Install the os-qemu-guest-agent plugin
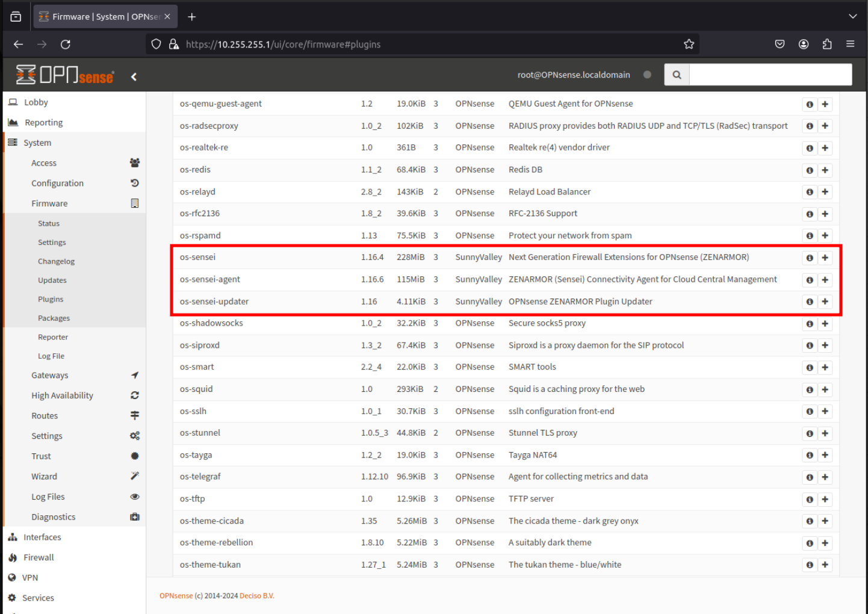868x614 pixels. pos(825,104)
